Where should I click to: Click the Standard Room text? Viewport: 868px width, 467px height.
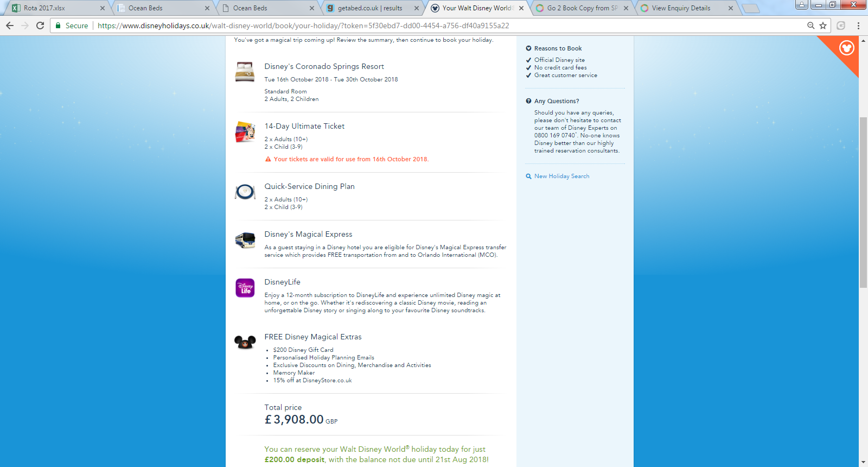[285, 91]
